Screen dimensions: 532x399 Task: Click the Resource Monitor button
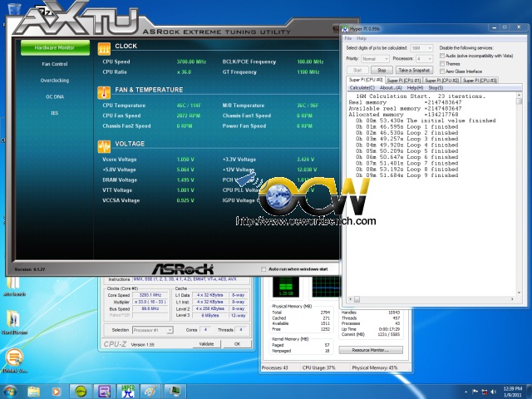point(371,350)
